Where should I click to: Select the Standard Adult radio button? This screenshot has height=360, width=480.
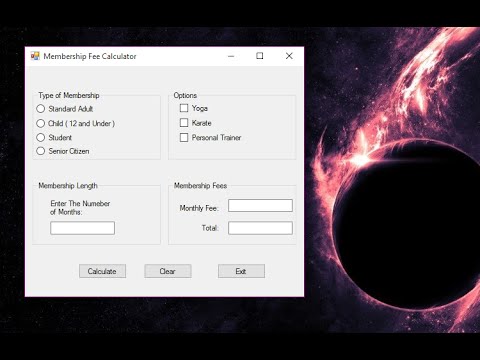point(41,109)
